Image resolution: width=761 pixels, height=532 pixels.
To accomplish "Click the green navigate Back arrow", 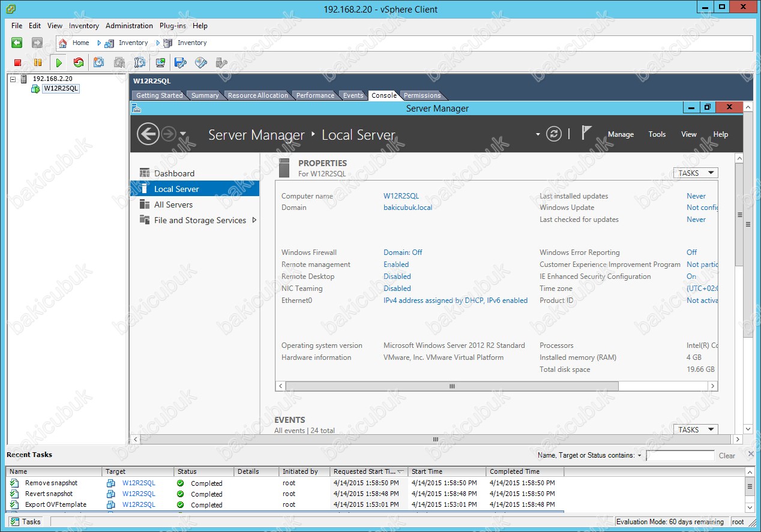I will coord(17,43).
